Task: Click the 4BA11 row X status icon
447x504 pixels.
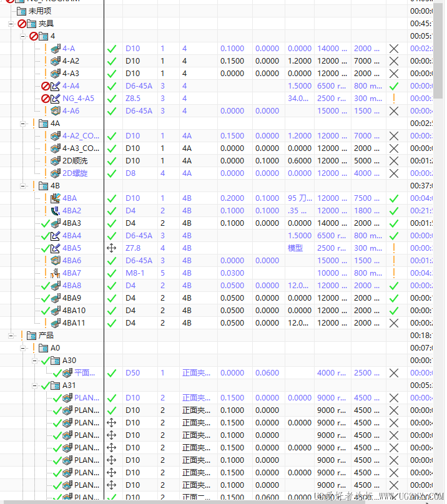Action: [394, 323]
